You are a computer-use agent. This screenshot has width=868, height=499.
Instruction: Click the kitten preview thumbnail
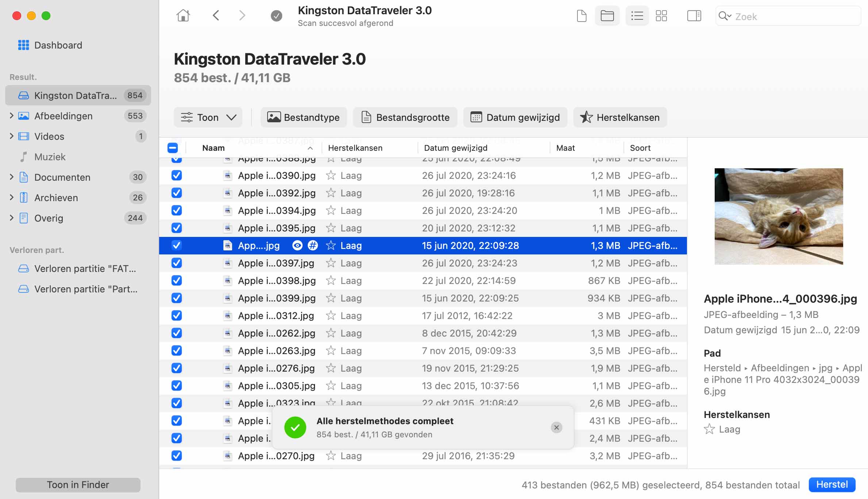click(x=779, y=216)
